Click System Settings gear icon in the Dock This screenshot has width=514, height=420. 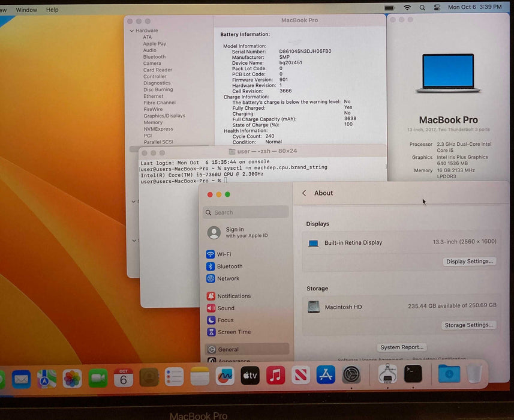[x=351, y=374]
